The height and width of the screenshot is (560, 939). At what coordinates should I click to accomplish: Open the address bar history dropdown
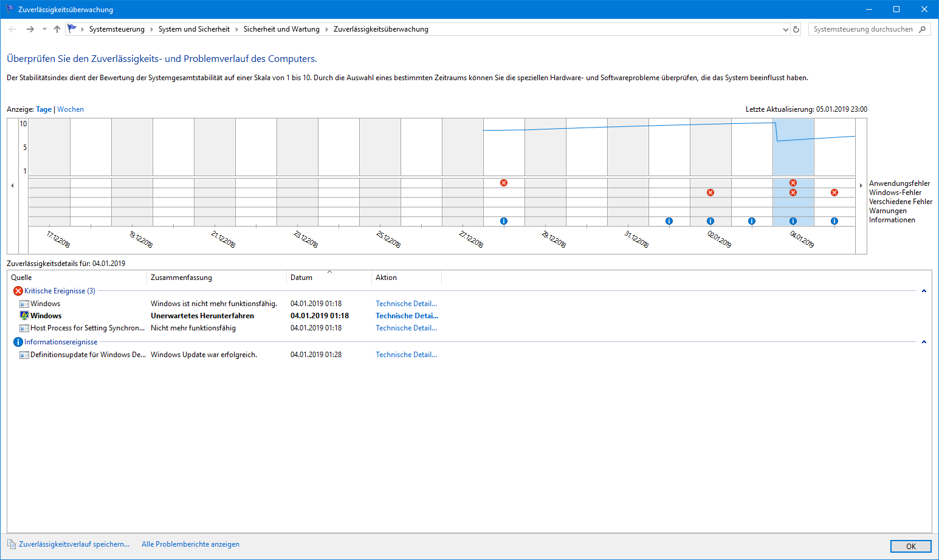(785, 29)
